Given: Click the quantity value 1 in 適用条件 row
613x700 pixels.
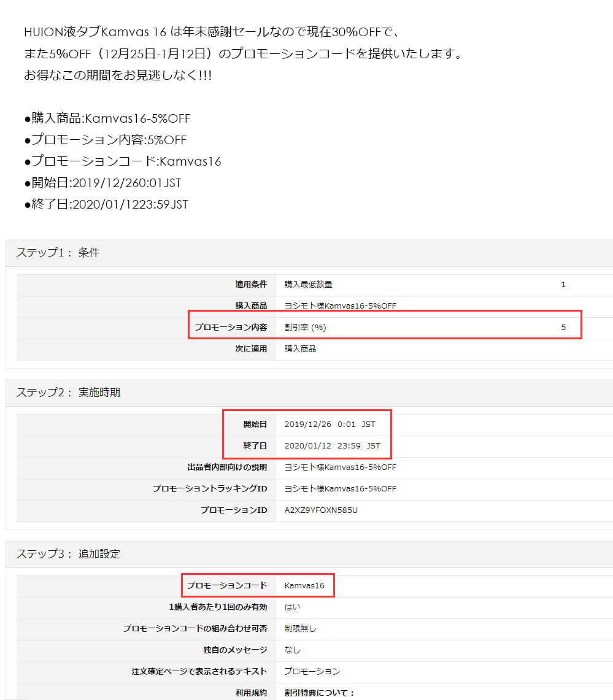Looking at the screenshot, I should (x=563, y=285).
